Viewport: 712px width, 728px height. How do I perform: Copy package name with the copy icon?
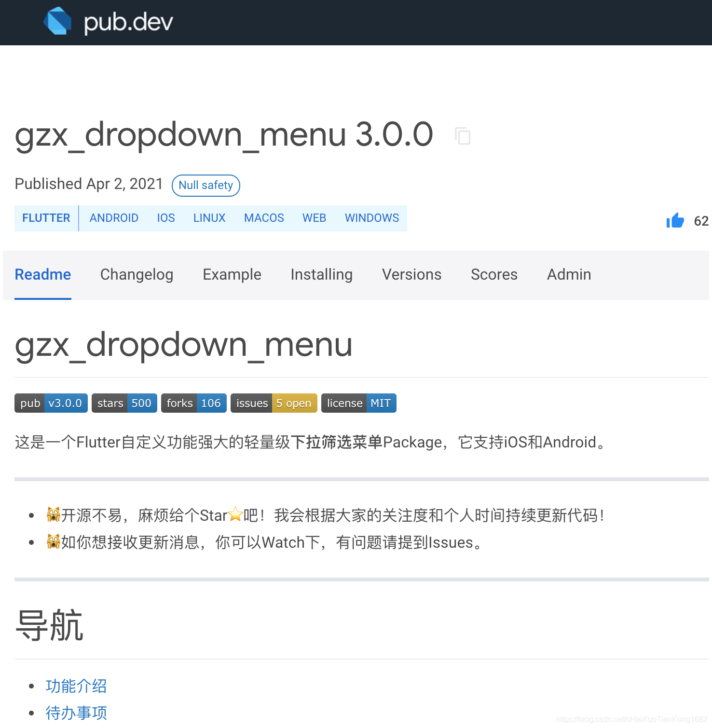tap(463, 136)
